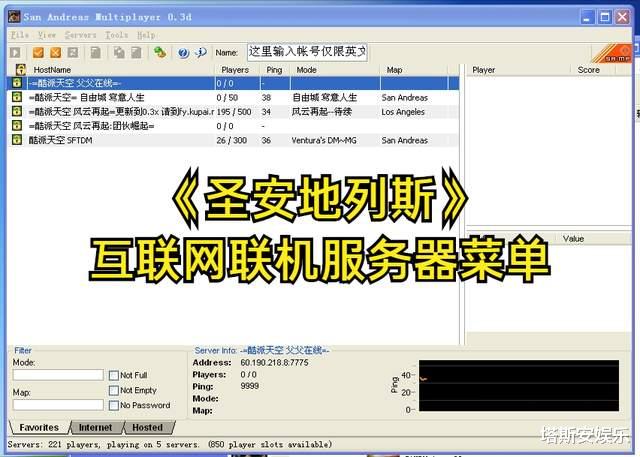Open the Help menu
Image resolution: width=640 pixels, height=457 pixels.
point(146,35)
